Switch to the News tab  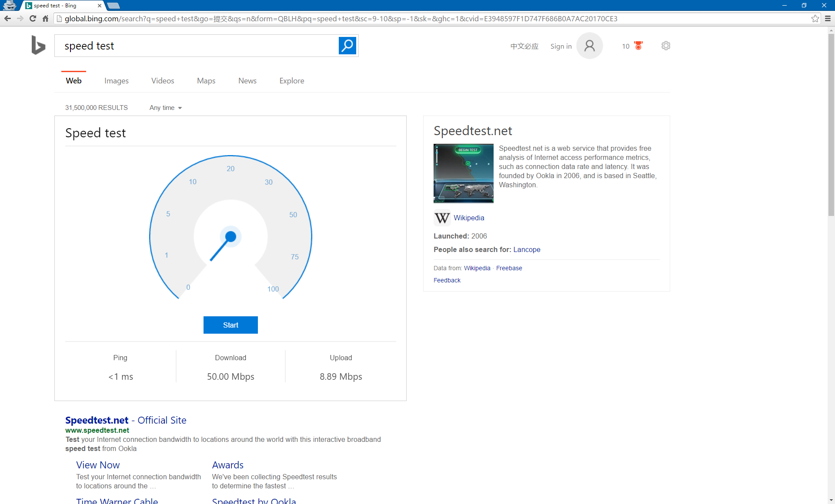tap(247, 81)
